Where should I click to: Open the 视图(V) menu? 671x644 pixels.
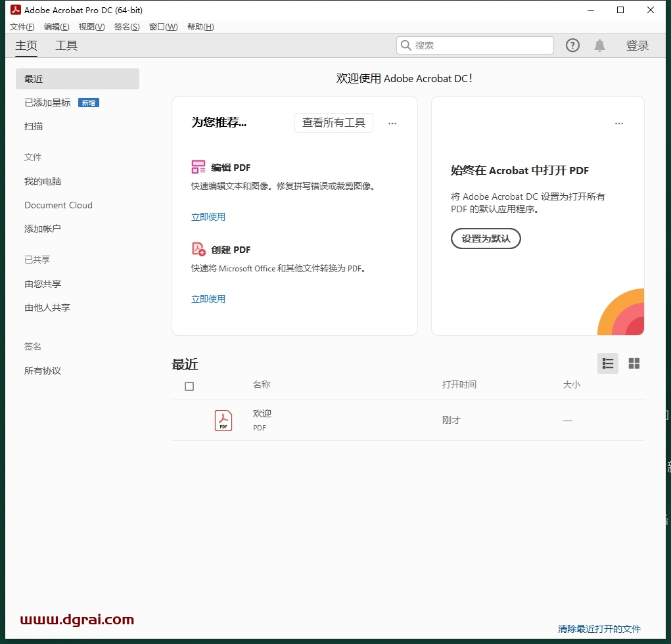pyautogui.click(x=91, y=27)
